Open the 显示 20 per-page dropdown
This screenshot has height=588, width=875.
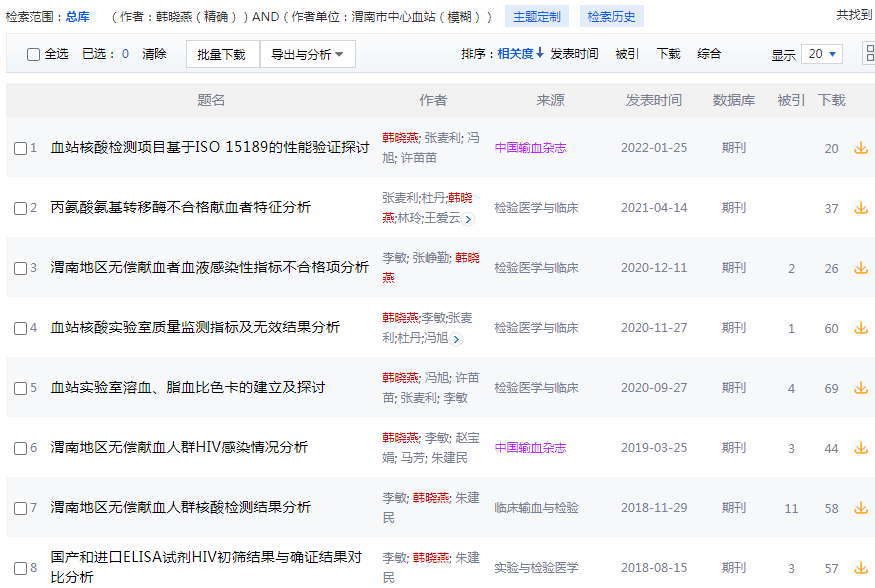pyautogui.click(x=822, y=54)
